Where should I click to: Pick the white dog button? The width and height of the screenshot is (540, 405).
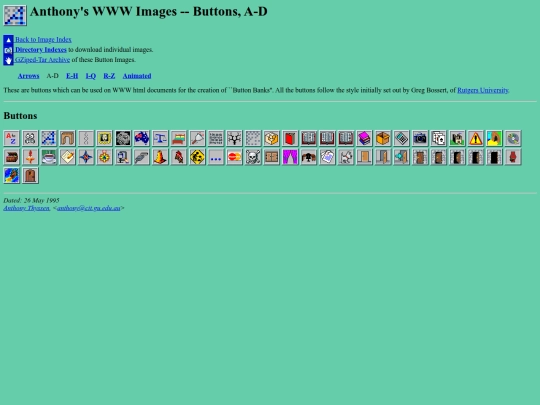[346, 157]
